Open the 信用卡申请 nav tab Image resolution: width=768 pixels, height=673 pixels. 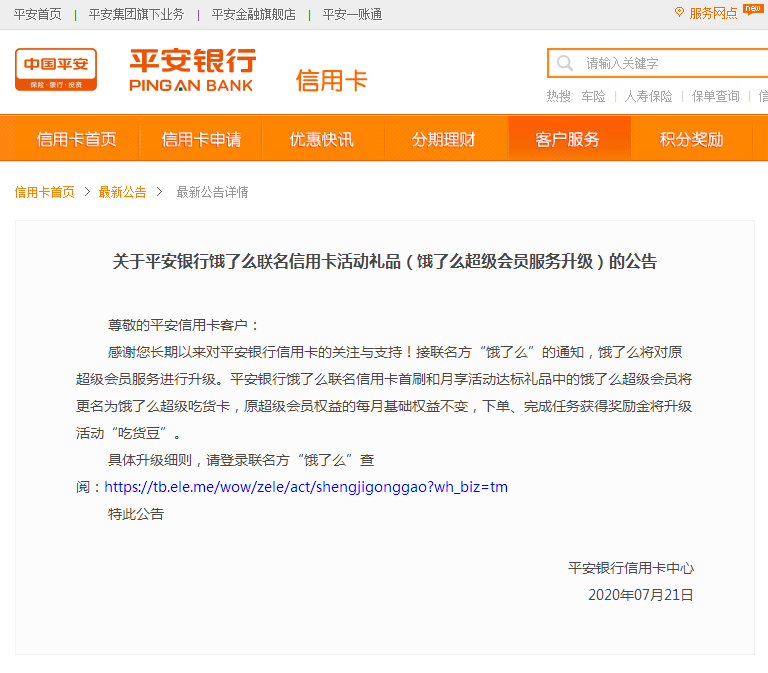click(201, 139)
